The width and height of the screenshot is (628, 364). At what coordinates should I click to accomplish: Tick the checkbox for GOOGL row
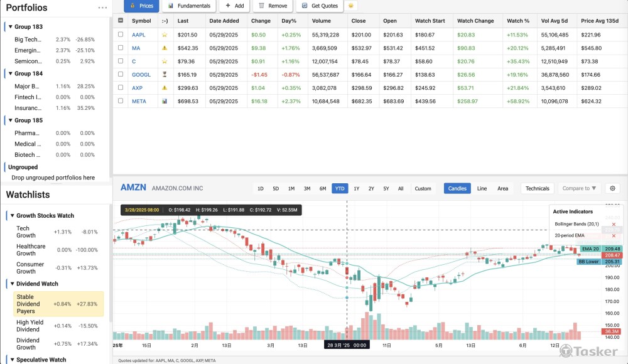tap(121, 75)
